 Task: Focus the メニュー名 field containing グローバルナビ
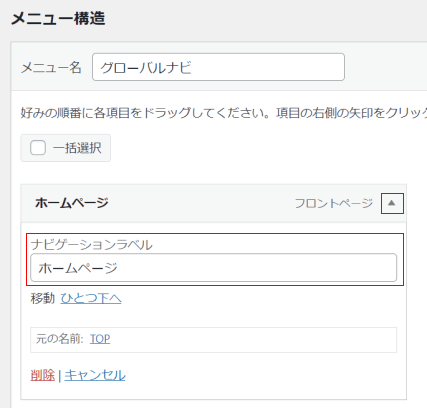[218, 67]
